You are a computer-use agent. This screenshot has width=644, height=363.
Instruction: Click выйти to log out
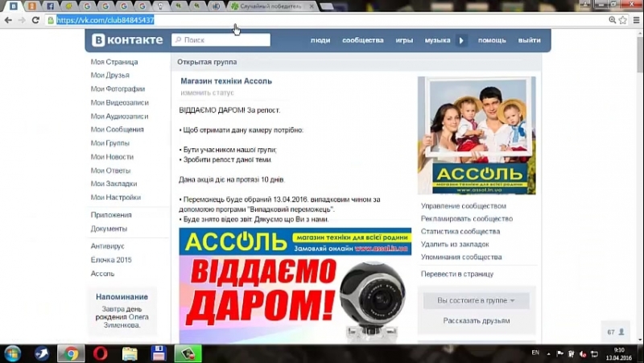point(530,40)
